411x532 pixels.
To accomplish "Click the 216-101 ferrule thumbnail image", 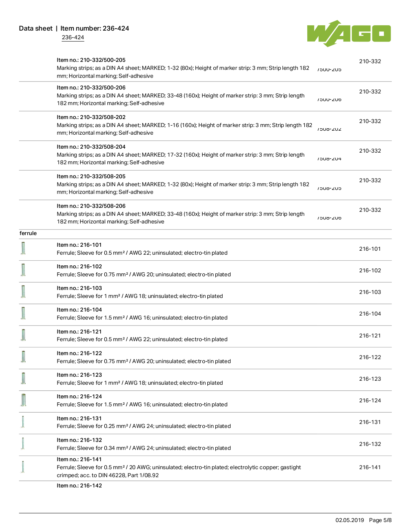I will coord(23,248).
